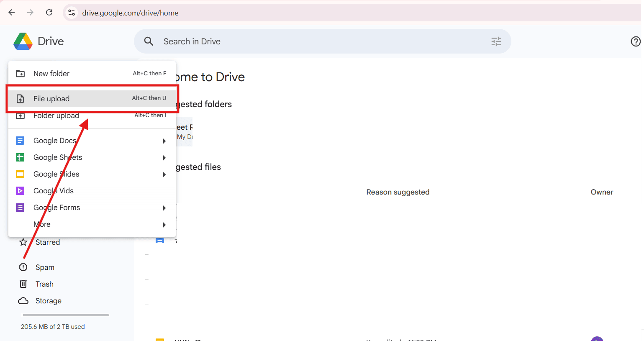The image size is (644, 341).
Task: Click the Trash bin icon
Action: coord(23,284)
